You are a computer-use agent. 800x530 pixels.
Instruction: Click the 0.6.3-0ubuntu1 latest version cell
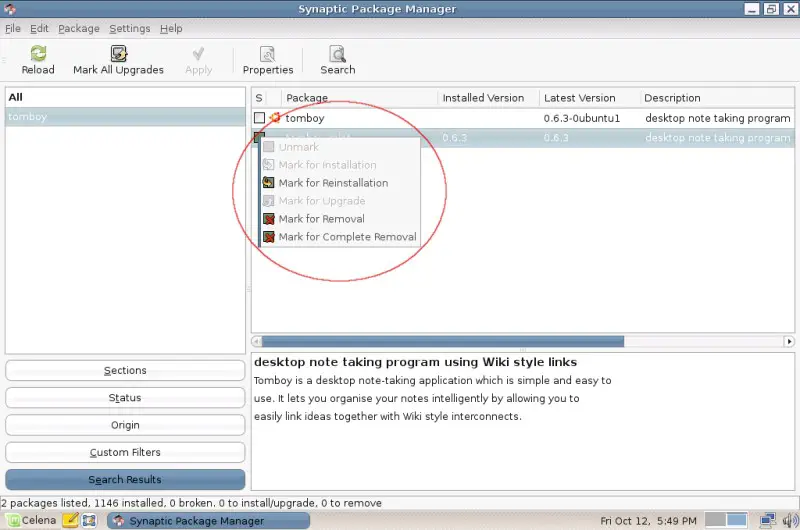pyautogui.click(x=582, y=118)
